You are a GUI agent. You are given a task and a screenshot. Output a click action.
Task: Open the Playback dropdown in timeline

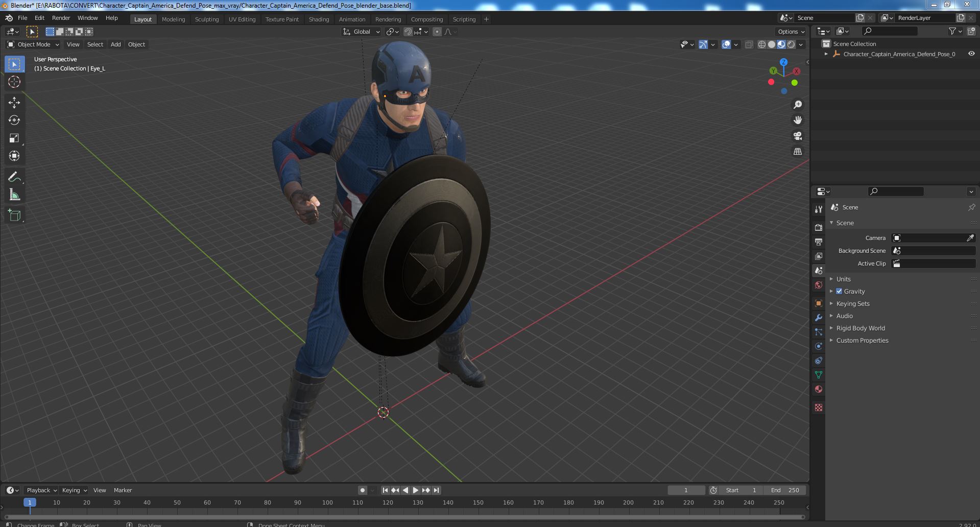(x=41, y=490)
